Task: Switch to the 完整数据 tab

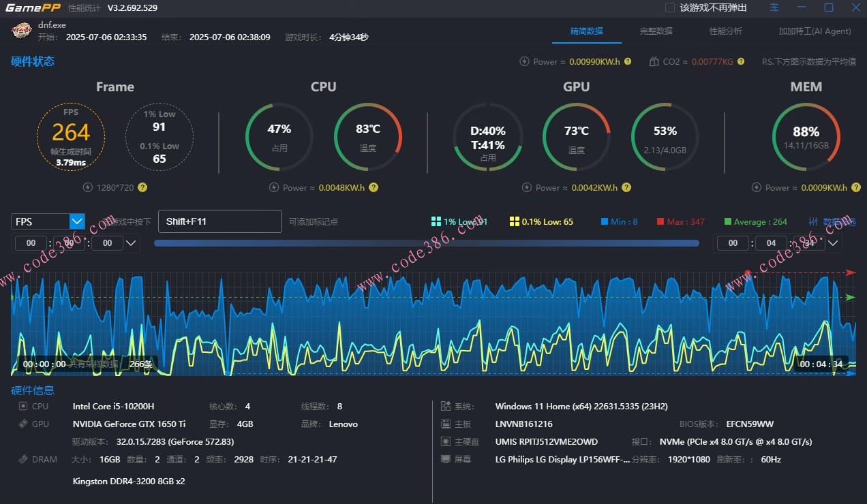Action: (656, 31)
